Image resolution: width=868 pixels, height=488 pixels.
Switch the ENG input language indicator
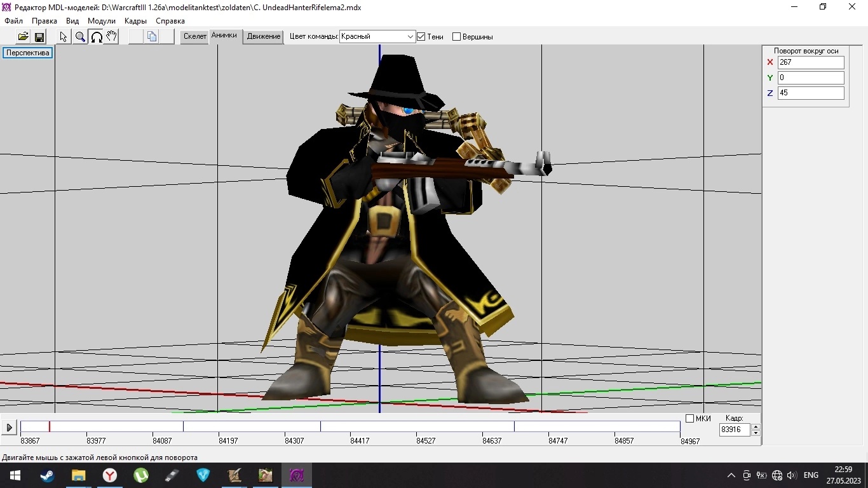tap(811, 475)
